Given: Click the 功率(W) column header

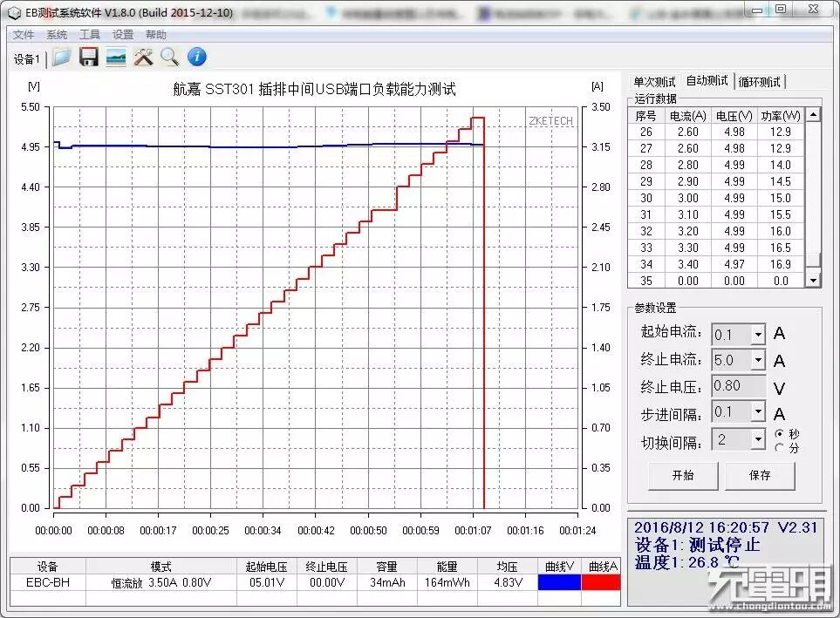Looking at the screenshot, I should [x=781, y=116].
